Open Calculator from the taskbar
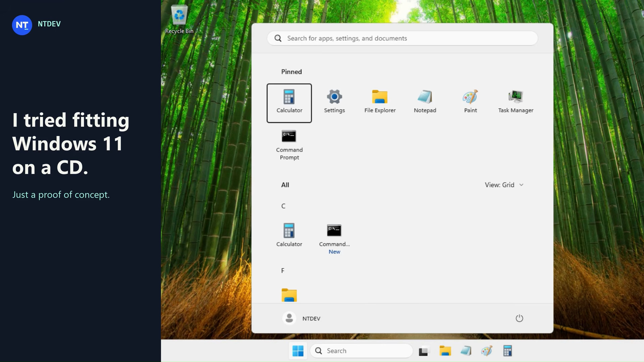This screenshot has height=362, width=644. [507, 351]
